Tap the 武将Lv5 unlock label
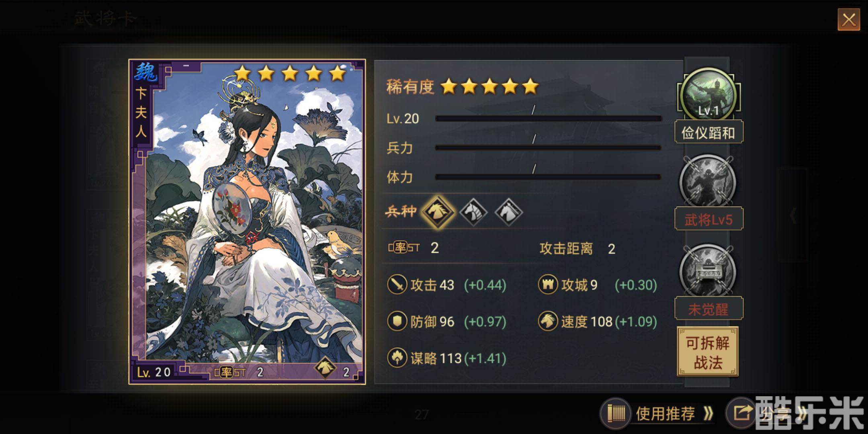The image size is (868, 434). (709, 219)
